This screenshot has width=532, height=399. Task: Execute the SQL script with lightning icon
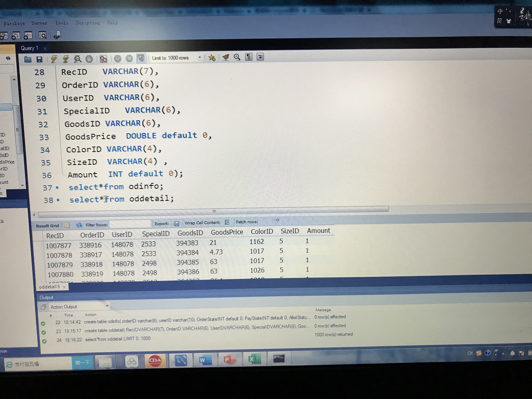pyautogui.click(x=54, y=59)
